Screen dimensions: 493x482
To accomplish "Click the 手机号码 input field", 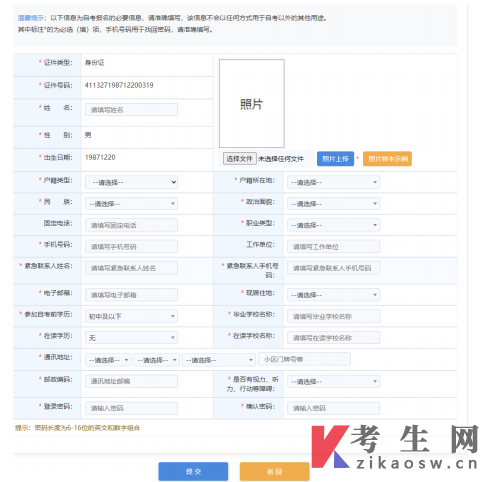I will [x=131, y=247].
